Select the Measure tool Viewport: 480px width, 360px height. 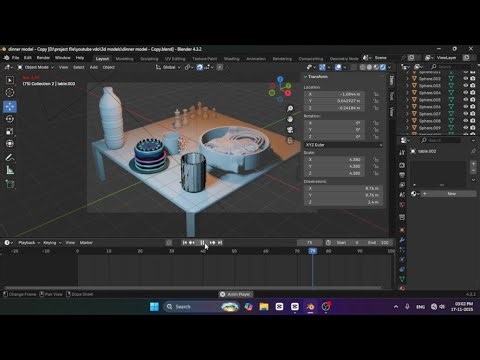click(x=10, y=170)
